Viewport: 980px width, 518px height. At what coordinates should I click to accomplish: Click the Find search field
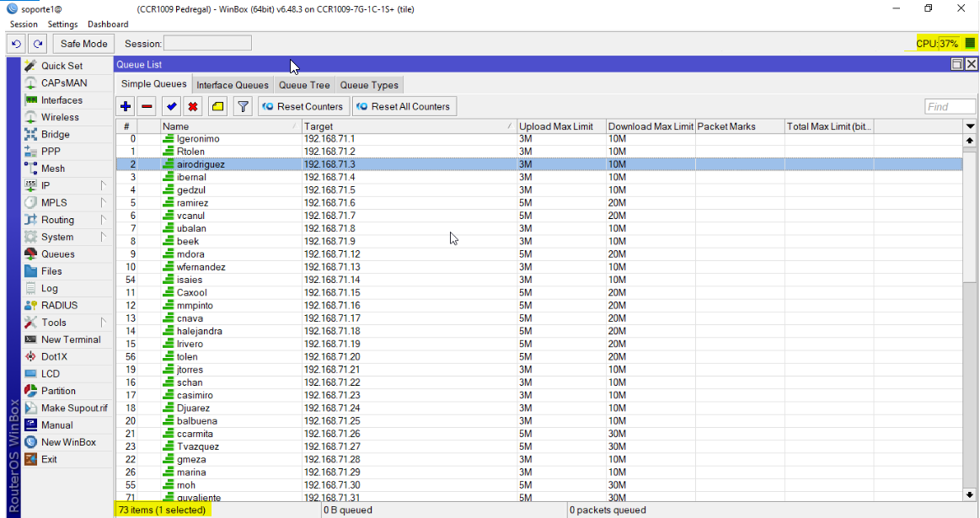950,107
